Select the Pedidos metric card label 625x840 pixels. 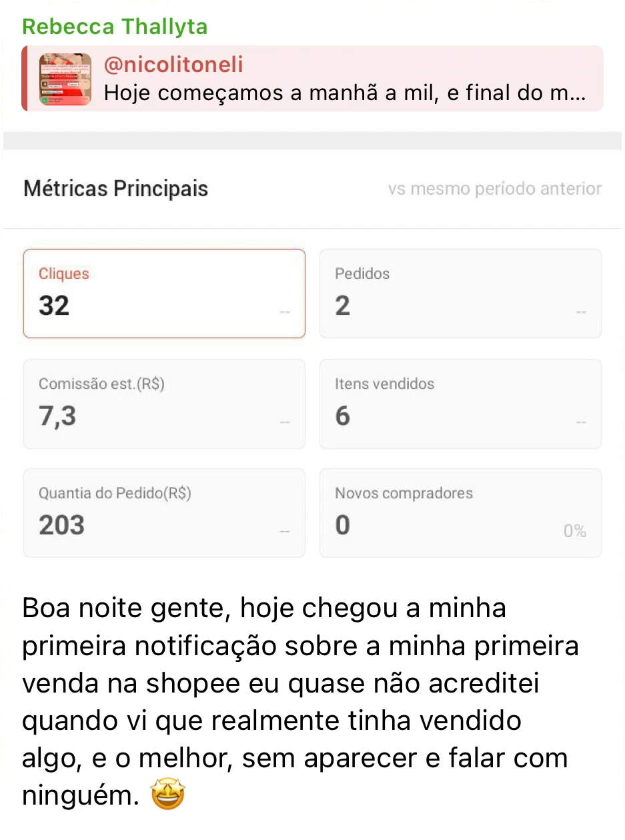[362, 274]
